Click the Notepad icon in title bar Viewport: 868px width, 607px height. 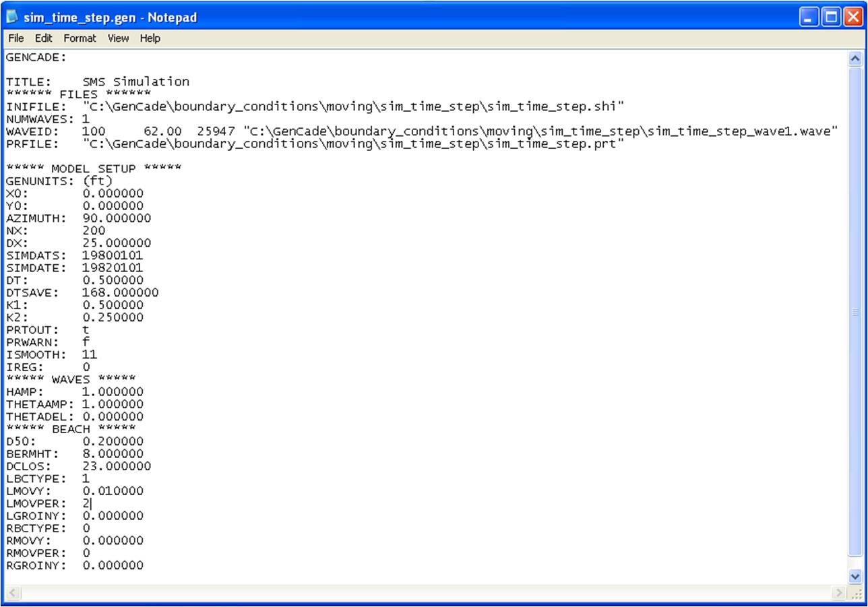point(12,18)
